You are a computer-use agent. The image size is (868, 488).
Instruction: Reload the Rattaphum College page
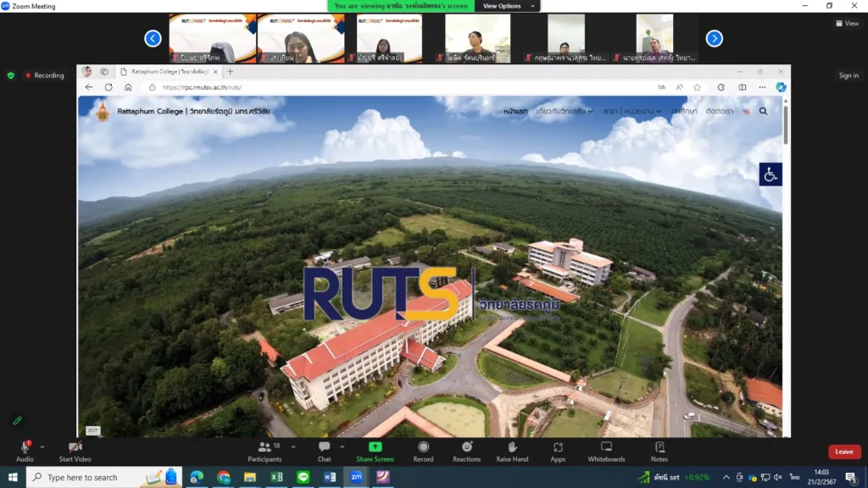[108, 87]
